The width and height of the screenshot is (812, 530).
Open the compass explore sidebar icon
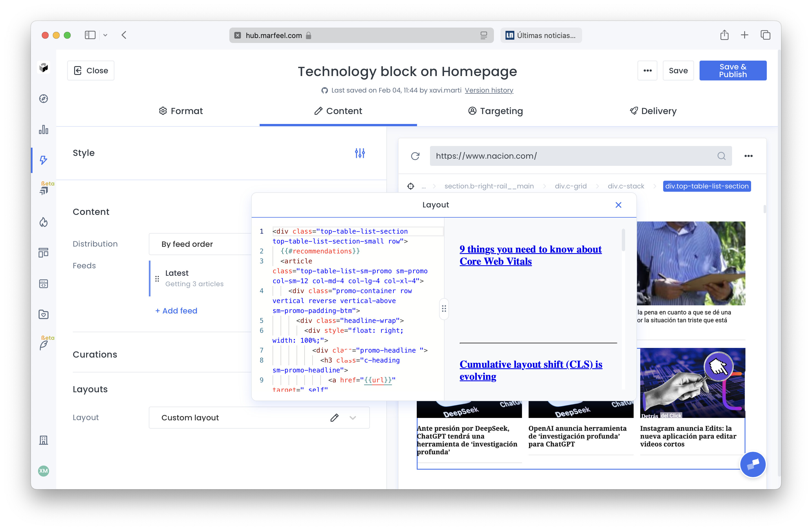[x=43, y=99]
